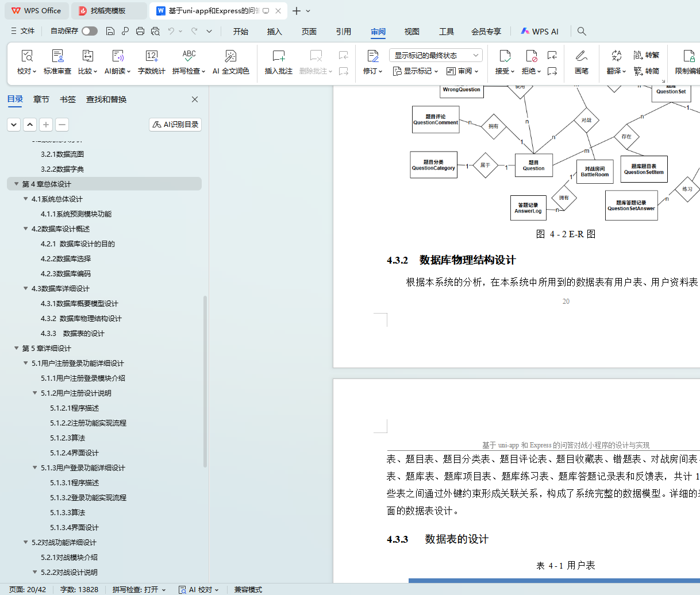700x595 pixels.
Task: Close the navigation pane with X
Action: (195, 99)
